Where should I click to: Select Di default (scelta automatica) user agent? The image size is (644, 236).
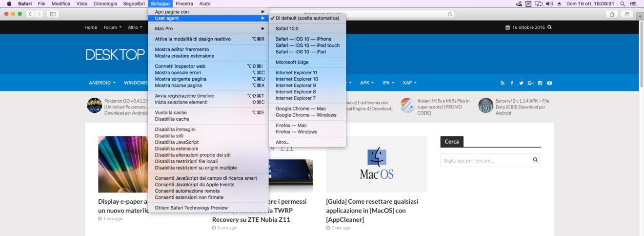[307, 18]
